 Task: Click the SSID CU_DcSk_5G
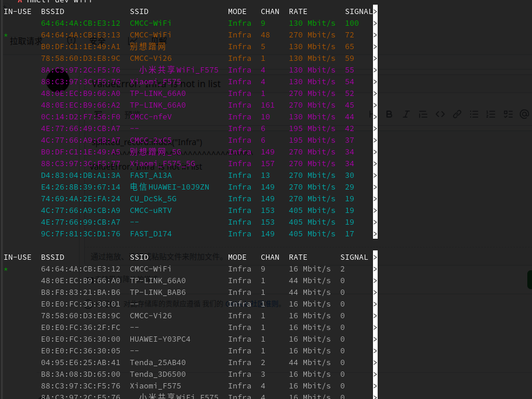[x=153, y=199]
